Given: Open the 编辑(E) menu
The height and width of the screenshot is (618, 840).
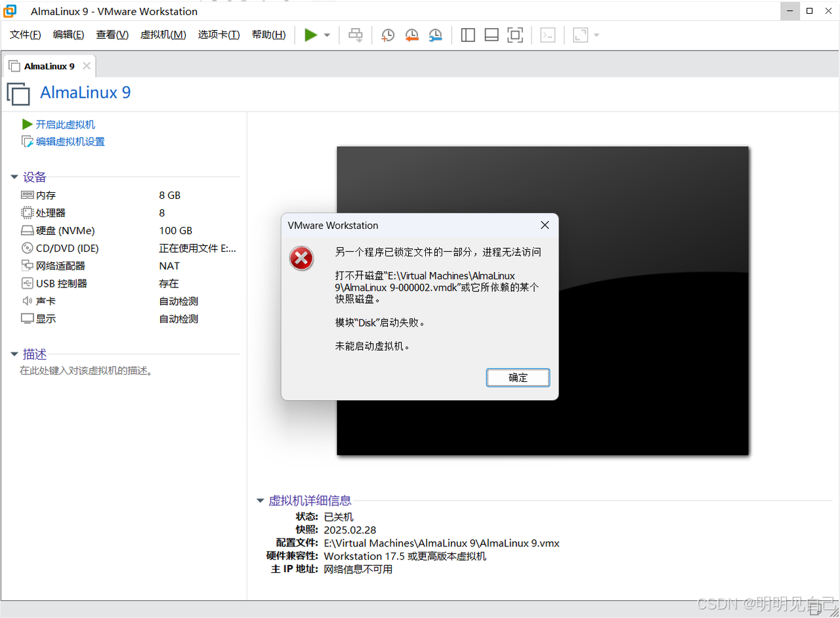Looking at the screenshot, I should [68, 35].
